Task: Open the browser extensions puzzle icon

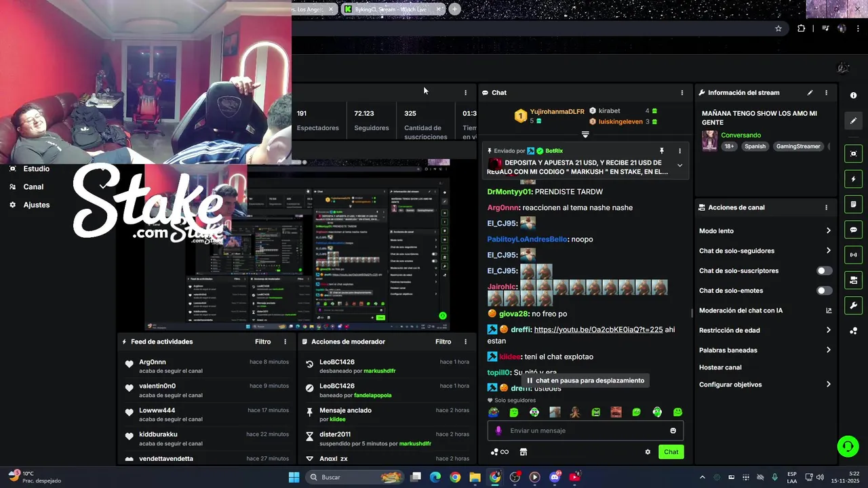Action: 802,28
